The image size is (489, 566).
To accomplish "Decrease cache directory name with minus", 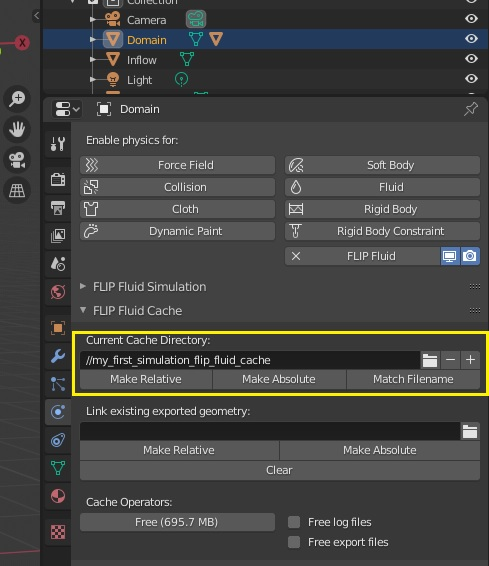I will coord(450,360).
